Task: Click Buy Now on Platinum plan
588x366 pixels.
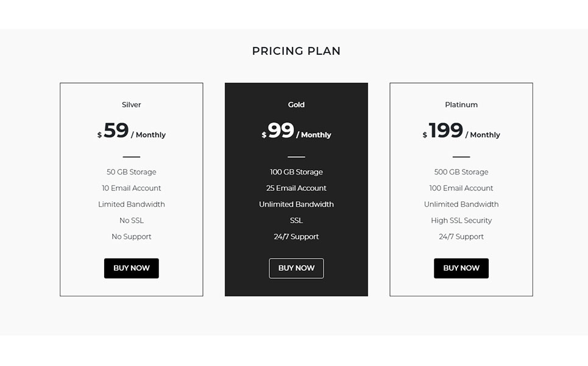Action: click(461, 268)
